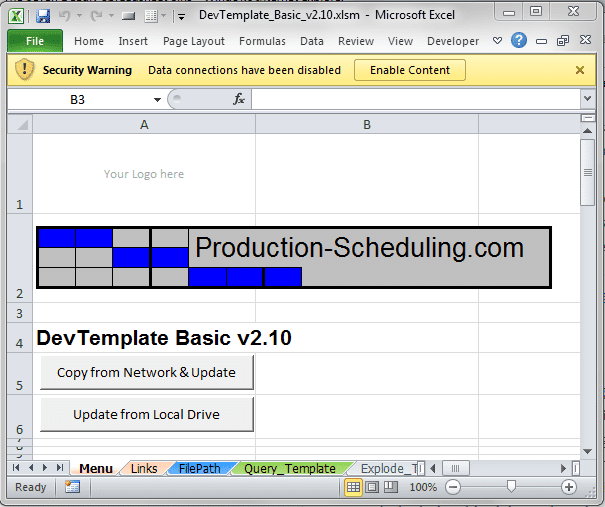
Task: Click the Undo arrow icon
Action: click(x=64, y=16)
